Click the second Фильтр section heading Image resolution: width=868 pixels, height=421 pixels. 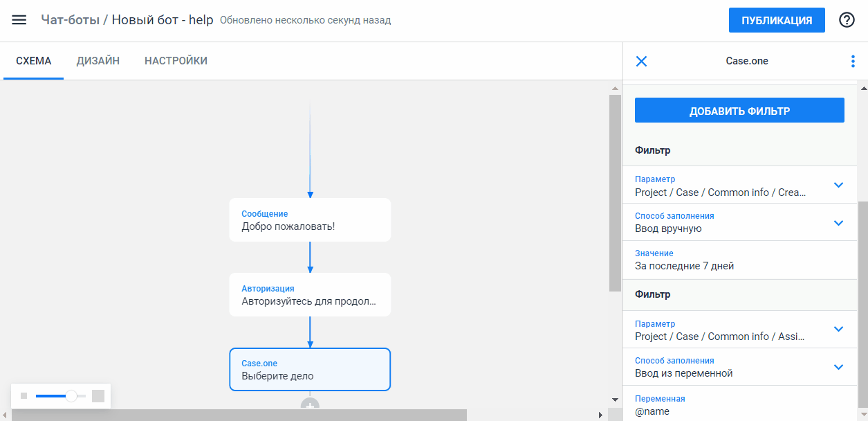tap(652, 294)
